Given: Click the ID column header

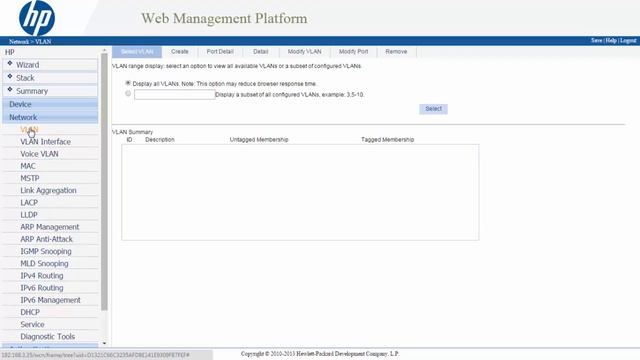Looking at the screenshot, I should click(x=129, y=140).
